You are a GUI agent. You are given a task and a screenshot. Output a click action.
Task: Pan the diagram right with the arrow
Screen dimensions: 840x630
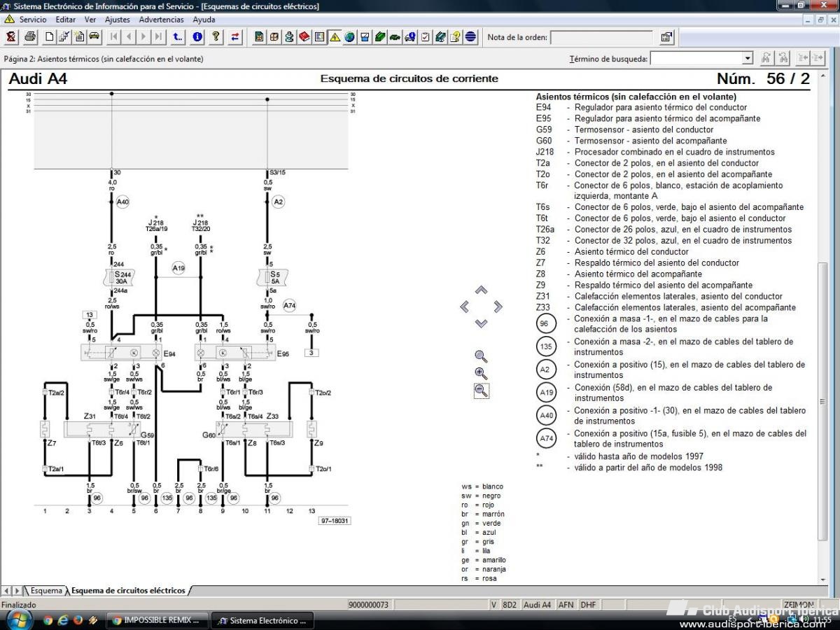498,307
